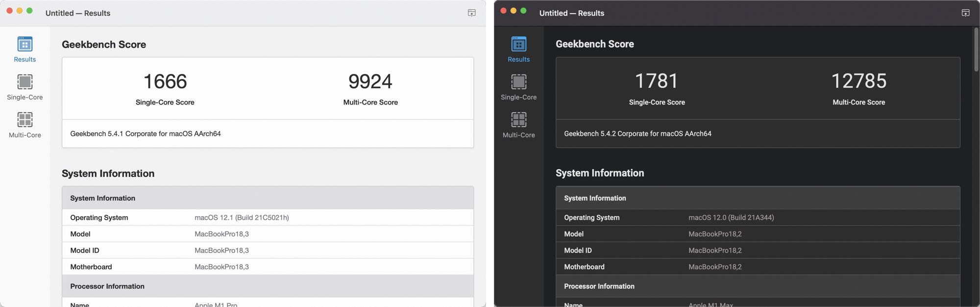Click Geekbench Score heading in light window

pyautogui.click(x=104, y=44)
